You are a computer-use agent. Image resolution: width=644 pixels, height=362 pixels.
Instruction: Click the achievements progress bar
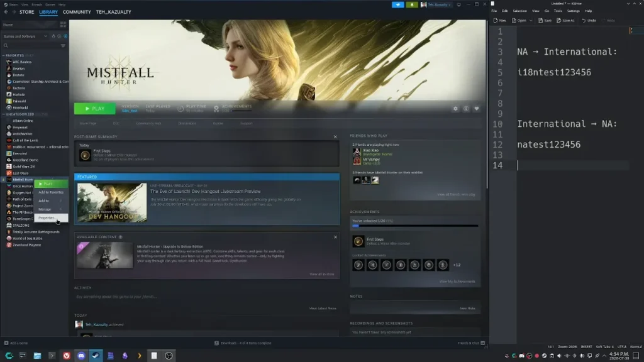point(415,226)
